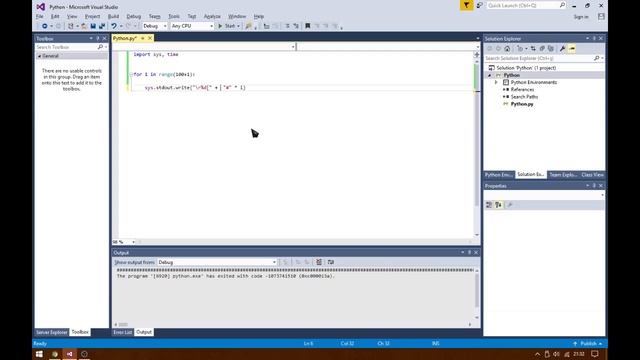
Task: Open the Start button dropdown arrow
Action: 238,26
